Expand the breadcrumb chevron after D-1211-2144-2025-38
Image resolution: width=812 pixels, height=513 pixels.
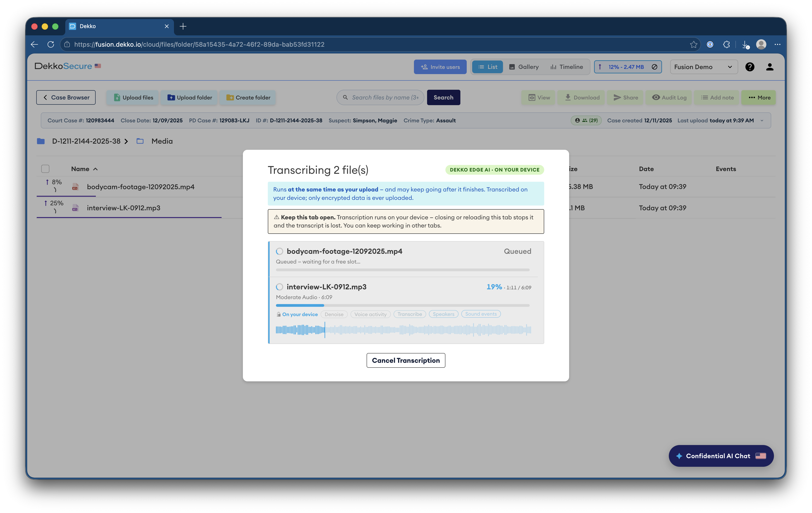126,141
